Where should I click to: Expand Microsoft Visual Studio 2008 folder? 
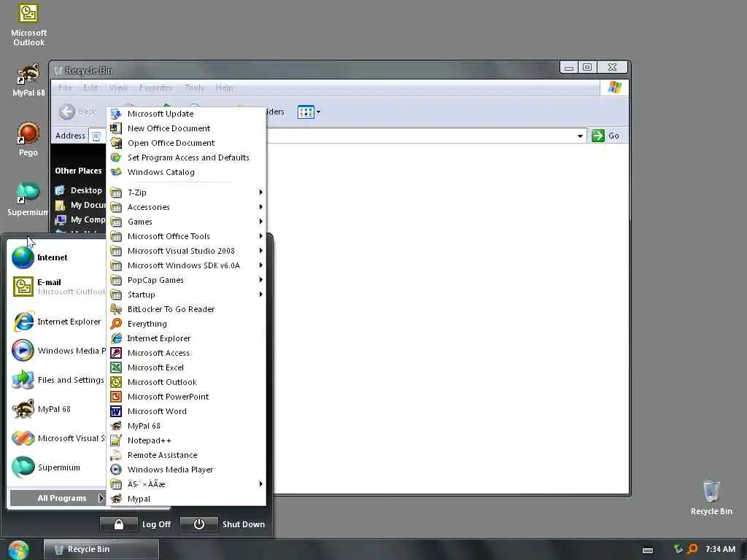pyautogui.click(x=186, y=251)
